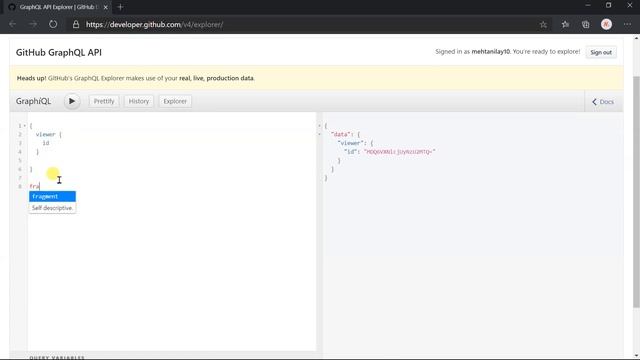The height and width of the screenshot is (360, 640).
Task: Click the "id" value string in results
Action: pyautogui.click(x=400, y=151)
